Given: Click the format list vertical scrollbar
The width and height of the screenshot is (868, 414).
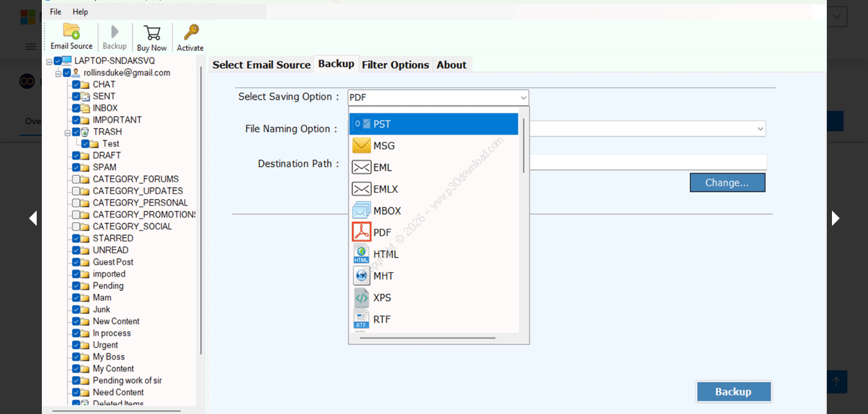Looking at the screenshot, I should (x=524, y=146).
